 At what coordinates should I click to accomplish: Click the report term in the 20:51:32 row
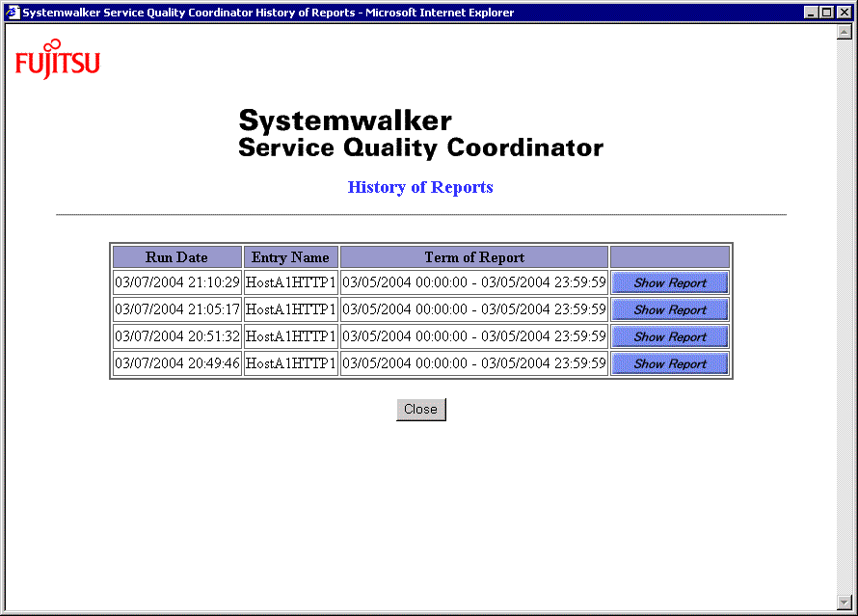click(x=474, y=336)
